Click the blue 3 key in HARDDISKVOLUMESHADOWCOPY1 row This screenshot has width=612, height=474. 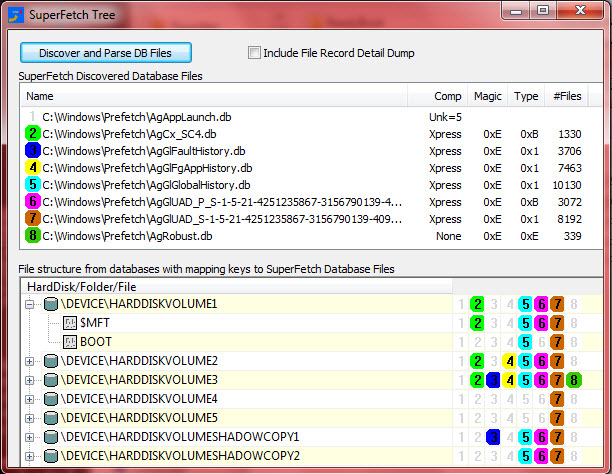(493, 437)
